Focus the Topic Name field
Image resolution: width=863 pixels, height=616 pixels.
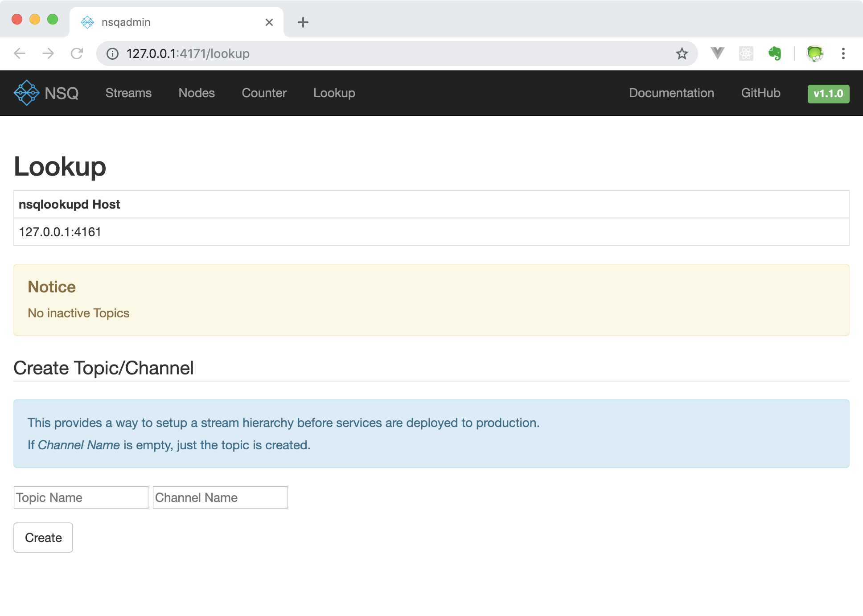coord(81,497)
